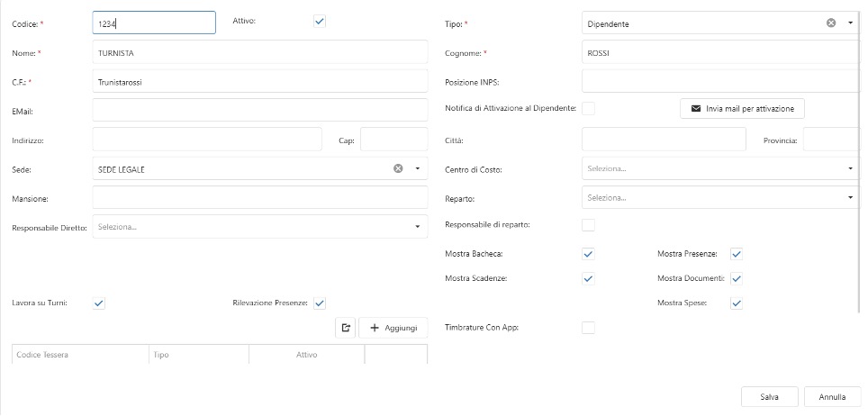Open the Centro di Costo dropdown
Image resolution: width=868 pixels, height=416 pixels.
(x=850, y=168)
